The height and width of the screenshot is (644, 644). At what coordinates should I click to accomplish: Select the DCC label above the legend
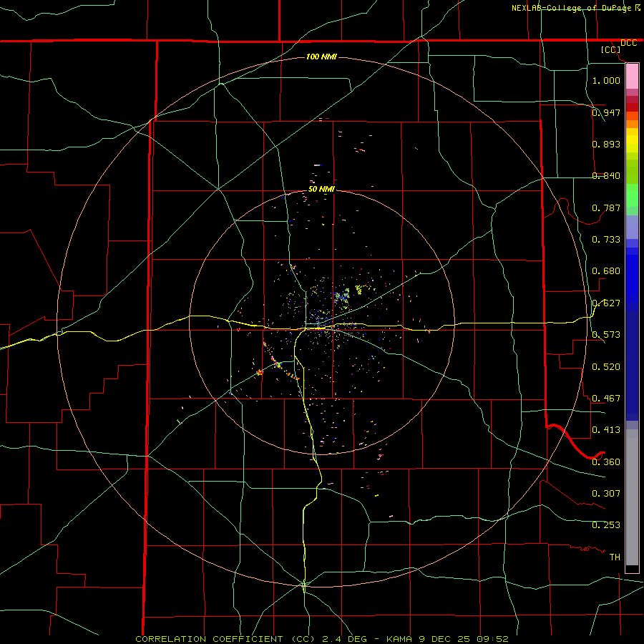628,43
